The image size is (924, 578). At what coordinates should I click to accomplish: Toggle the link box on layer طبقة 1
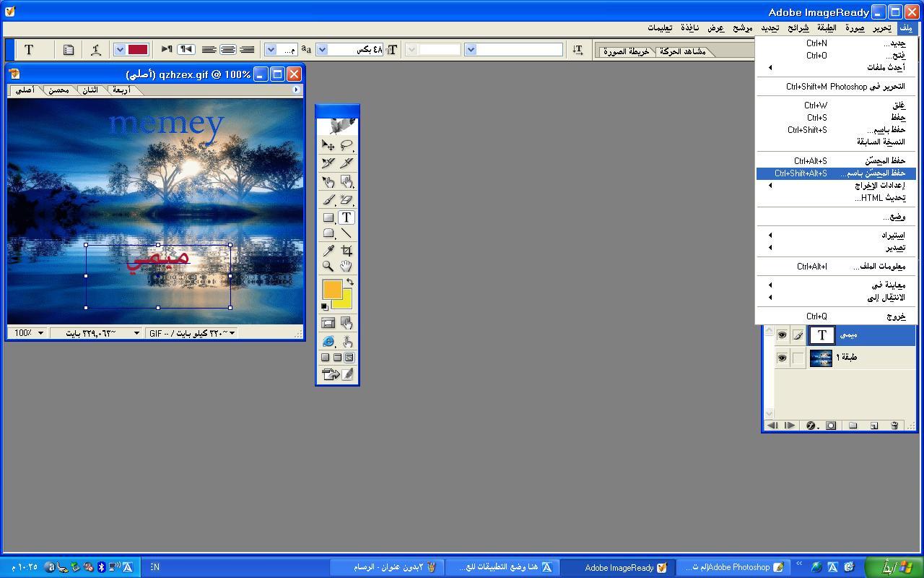tap(798, 358)
